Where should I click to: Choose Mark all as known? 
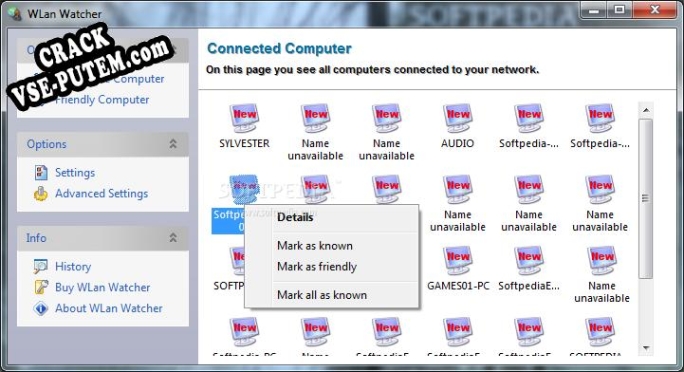(322, 295)
